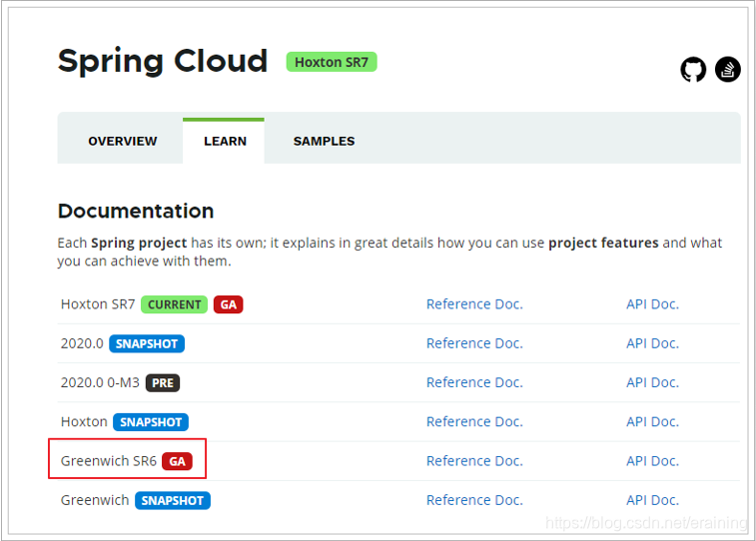The height and width of the screenshot is (541, 756).
Task: Select the '2020.0 0-M3' version text
Action: 100,382
